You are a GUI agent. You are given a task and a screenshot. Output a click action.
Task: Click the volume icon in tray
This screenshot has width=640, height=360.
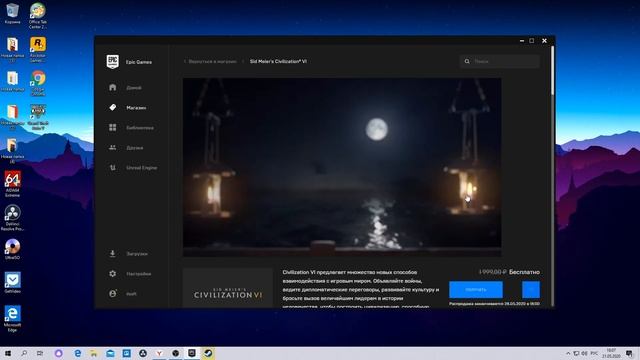coord(584,353)
